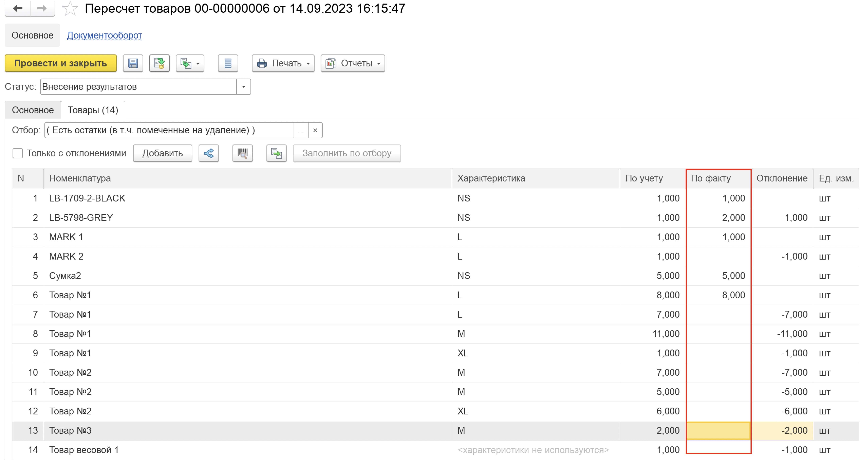
Task: Click the 11,000 По учету value
Action: pyautogui.click(x=666, y=334)
